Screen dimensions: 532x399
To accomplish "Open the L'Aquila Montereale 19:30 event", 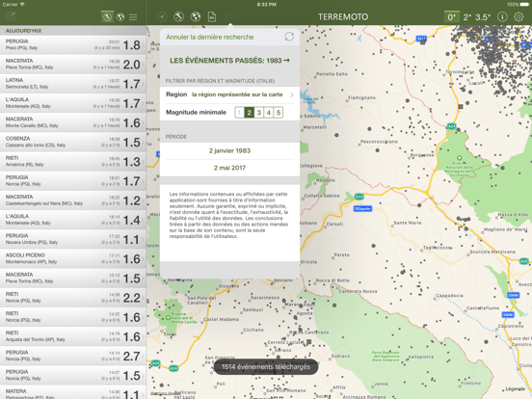I will click(x=73, y=103).
